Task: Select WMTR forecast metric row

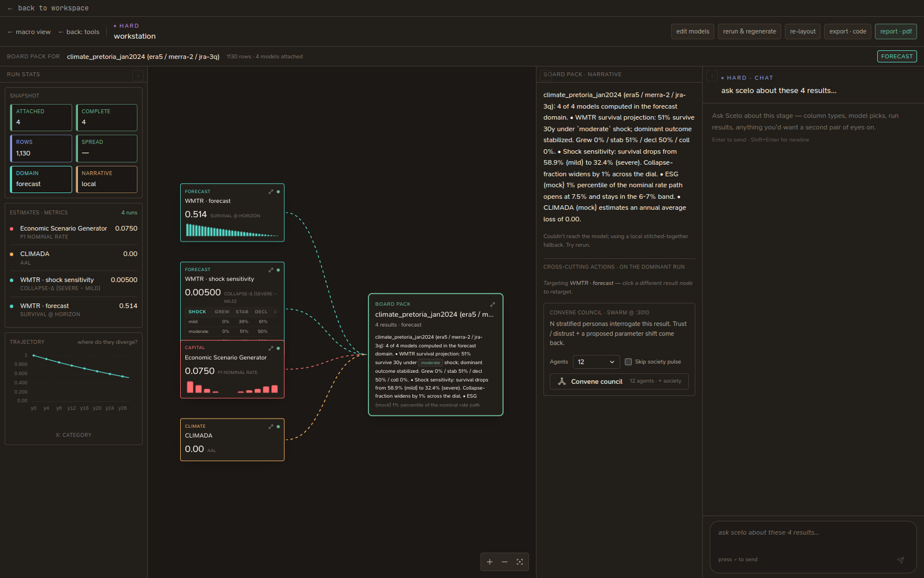Action: click(x=73, y=310)
